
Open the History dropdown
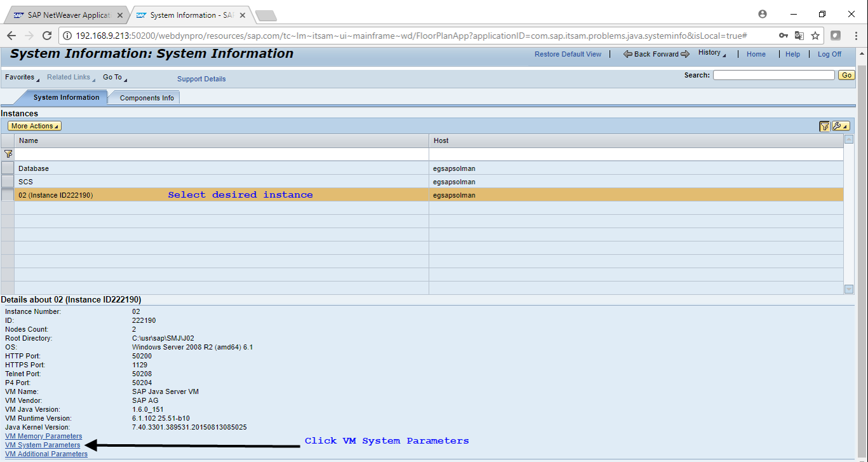[x=712, y=53]
